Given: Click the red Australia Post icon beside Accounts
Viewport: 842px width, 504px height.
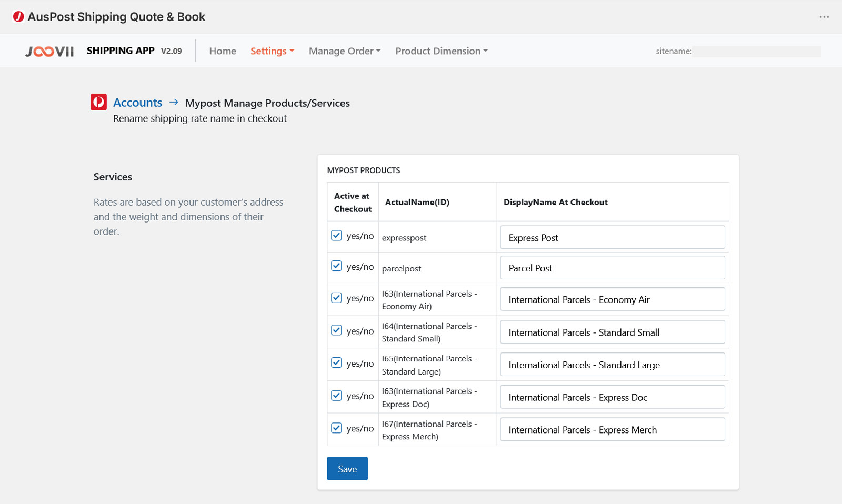Looking at the screenshot, I should 98,102.
